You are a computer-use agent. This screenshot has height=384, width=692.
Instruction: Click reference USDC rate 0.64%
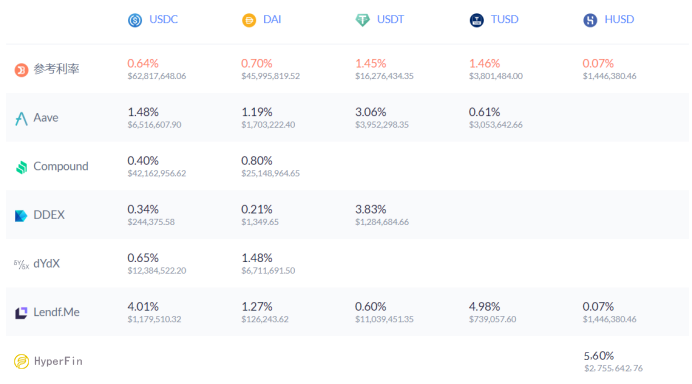143,64
